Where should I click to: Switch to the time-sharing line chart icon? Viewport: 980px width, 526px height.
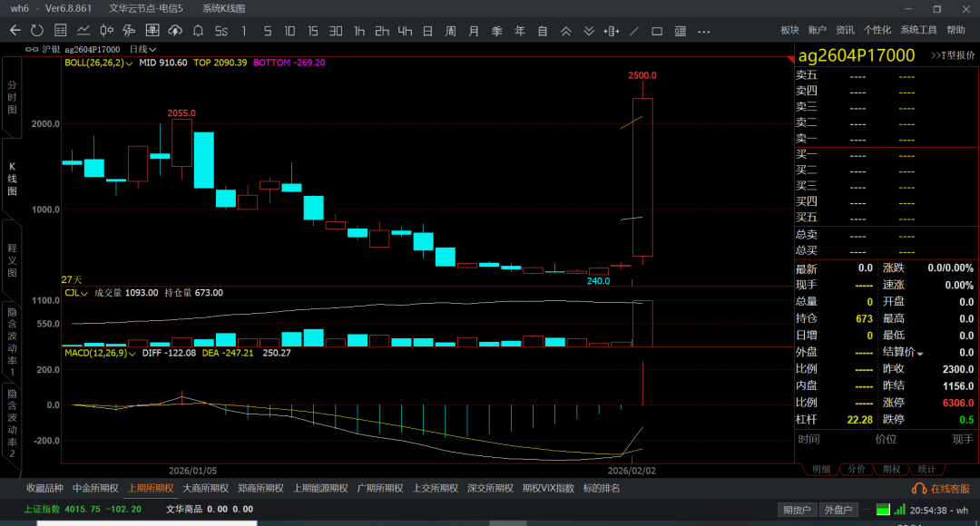83,31
